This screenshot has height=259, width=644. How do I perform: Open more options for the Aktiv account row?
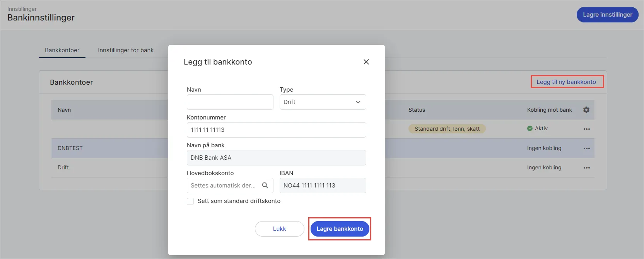point(586,129)
